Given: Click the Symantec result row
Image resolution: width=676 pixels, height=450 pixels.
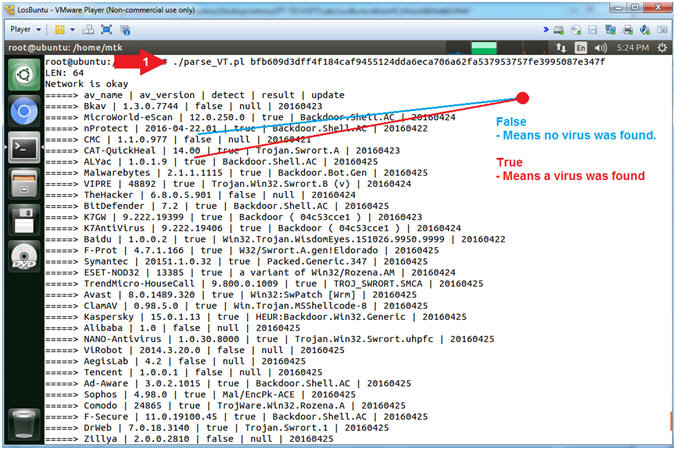Looking at the screenshot, I should coord(237,262).
